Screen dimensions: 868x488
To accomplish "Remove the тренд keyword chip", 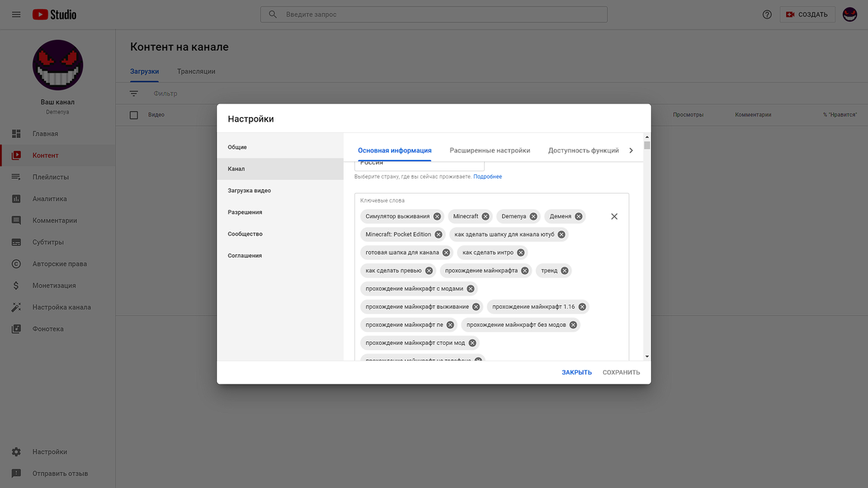I will click(x=565, y=270).
